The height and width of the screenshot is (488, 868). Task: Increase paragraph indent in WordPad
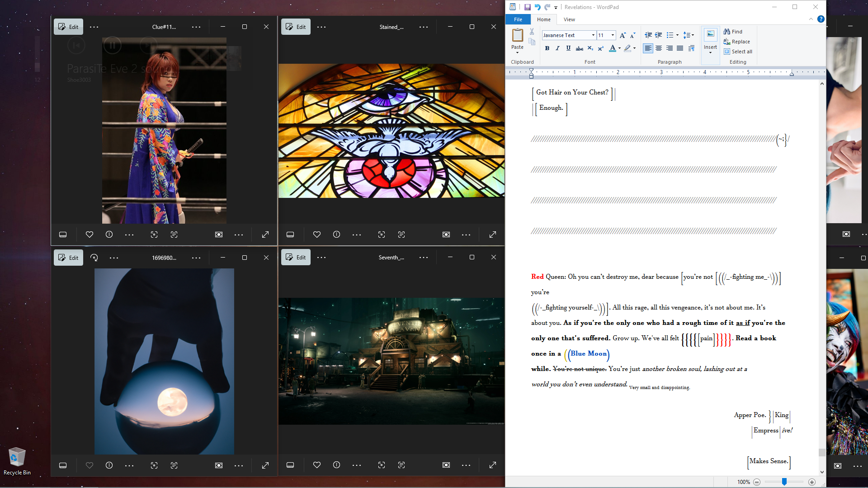click(658, 35)
